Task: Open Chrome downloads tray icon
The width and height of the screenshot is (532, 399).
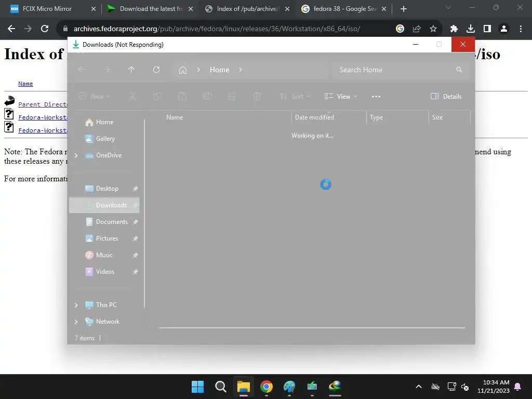Action: click(470, 29)
